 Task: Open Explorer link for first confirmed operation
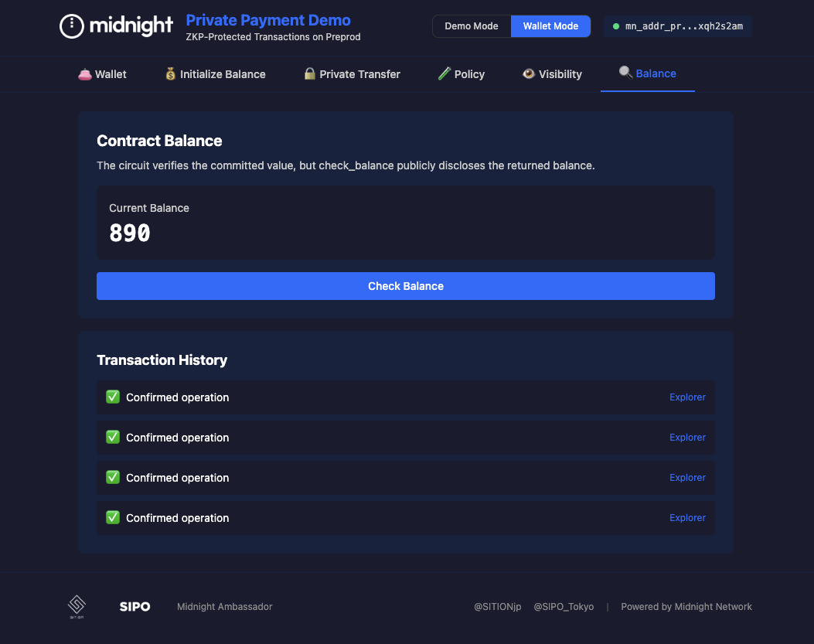(687, 397)
